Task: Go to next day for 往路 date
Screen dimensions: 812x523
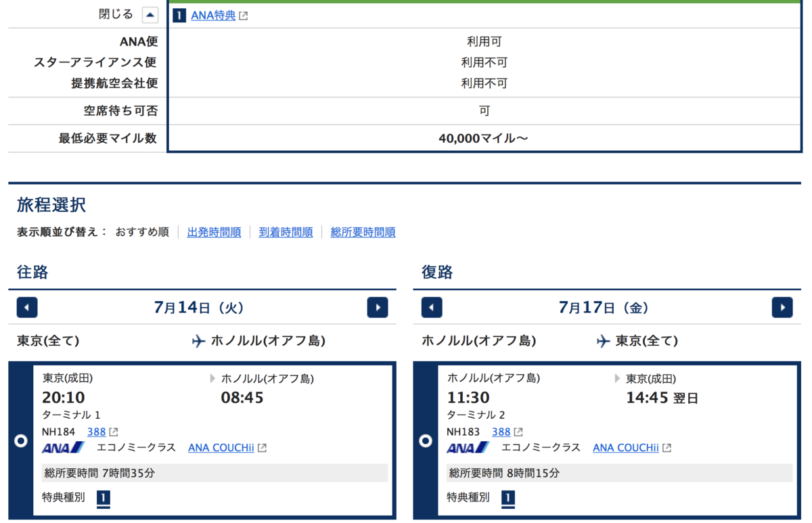Action: [378, 308]
